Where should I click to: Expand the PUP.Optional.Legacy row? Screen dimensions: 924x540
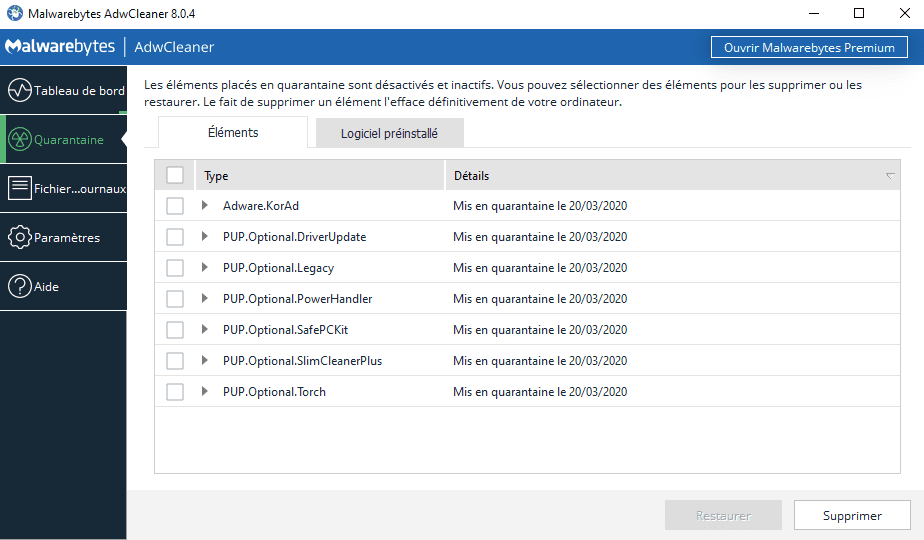[204, 267]
